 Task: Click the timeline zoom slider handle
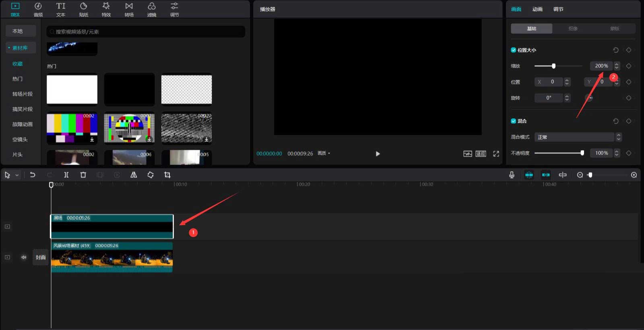[x=590, y=175]
